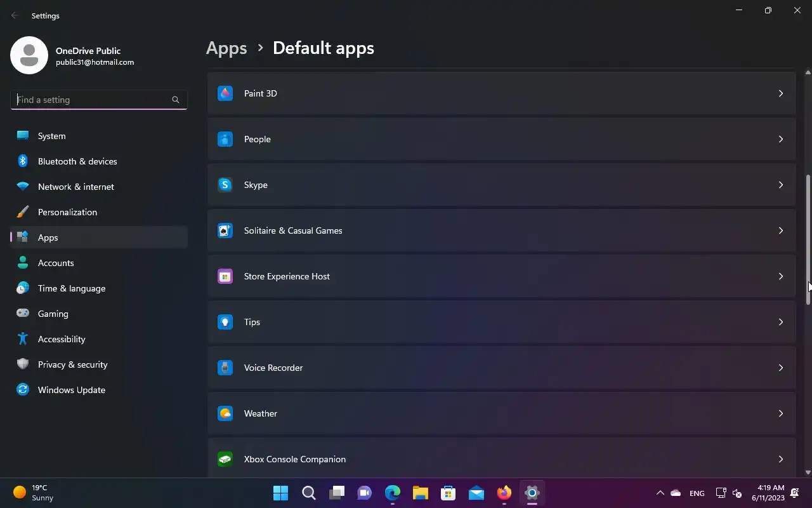Expand Weather defaults chevron

click(781, 413)
